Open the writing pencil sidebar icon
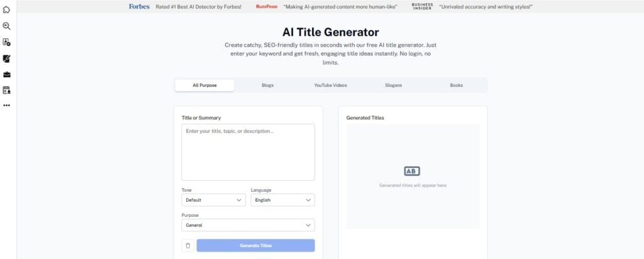 pyautogui.click(x=7, y=58)
